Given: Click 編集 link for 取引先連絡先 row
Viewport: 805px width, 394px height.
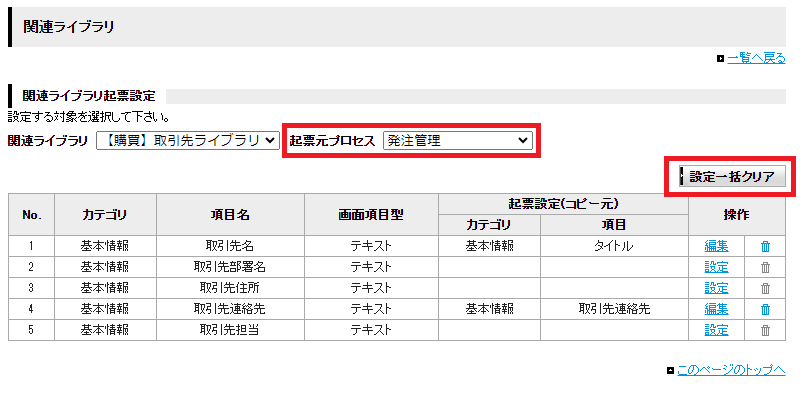Looking at the screenshot, I should point(716,309).
